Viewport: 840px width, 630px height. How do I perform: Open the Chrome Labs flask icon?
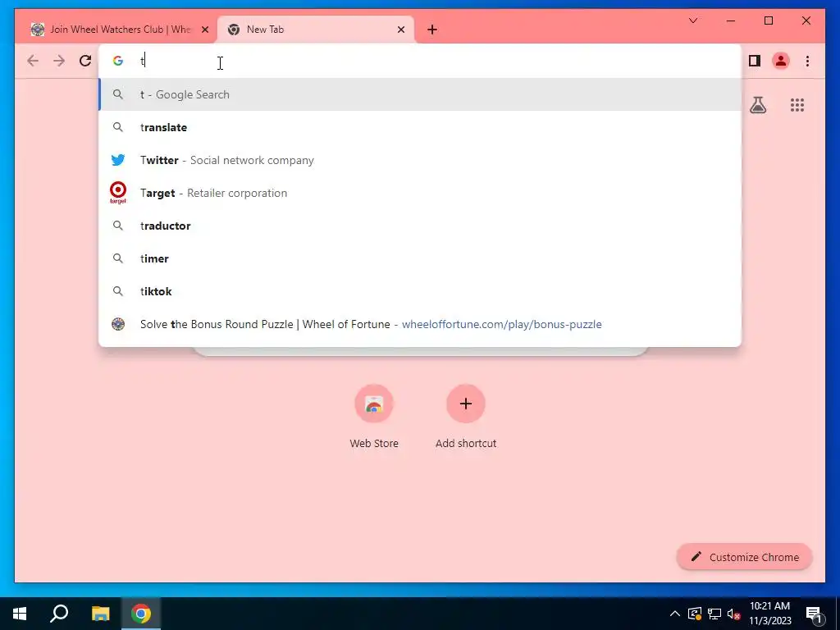[757, 105]
